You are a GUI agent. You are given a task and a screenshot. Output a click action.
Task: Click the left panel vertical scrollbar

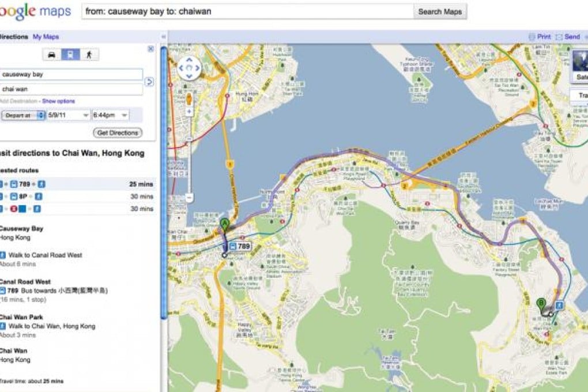tap(164, 183)
